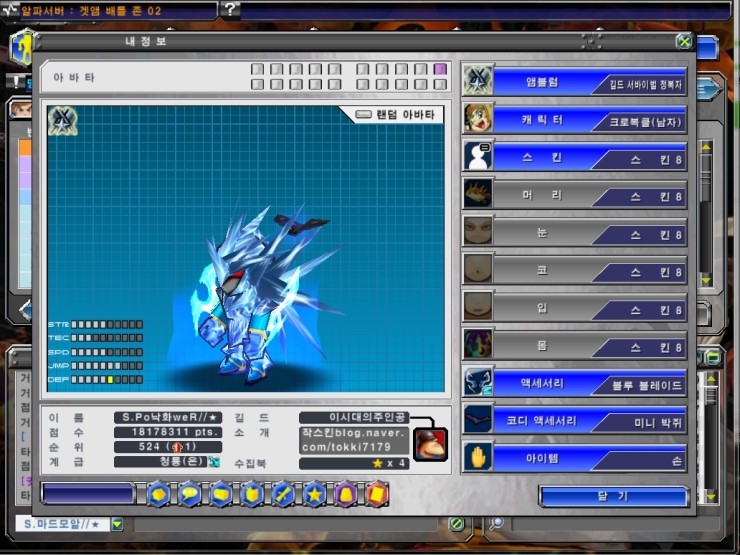Click the 수집북 star x 4 value
740x555 pixels.
[x=354, y=463]
